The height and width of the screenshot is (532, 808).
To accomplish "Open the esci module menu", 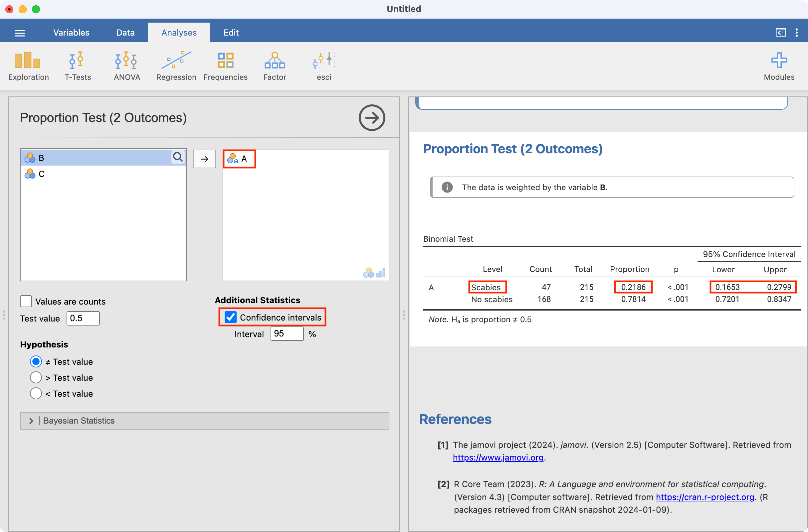I will point(324,66).
